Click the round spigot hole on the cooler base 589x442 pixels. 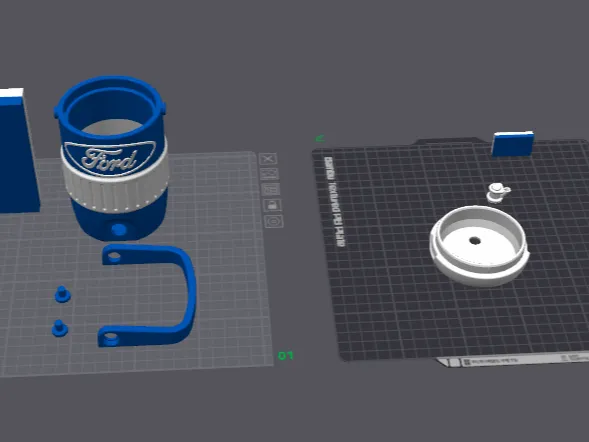[x=119, y=229]
